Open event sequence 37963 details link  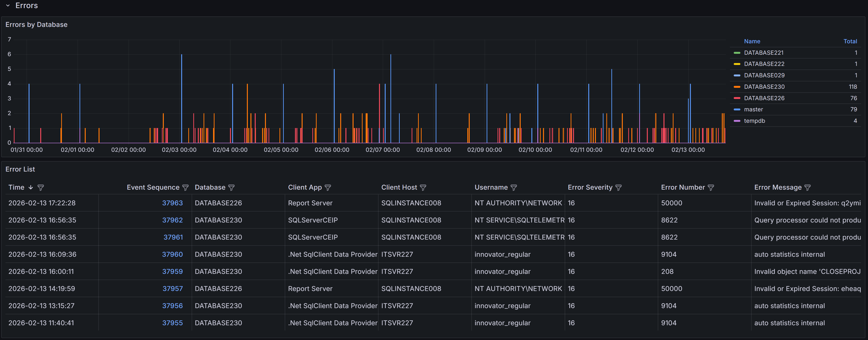(173, 203)
